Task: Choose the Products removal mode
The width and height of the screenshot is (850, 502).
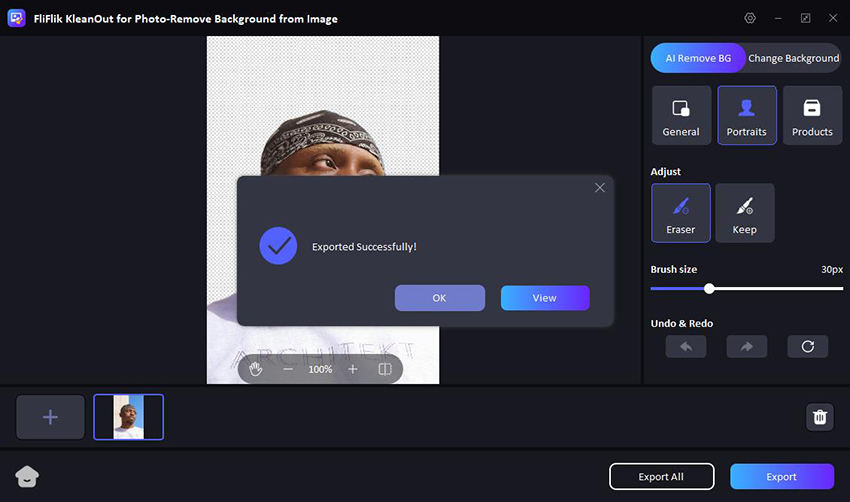Action: 812,115
